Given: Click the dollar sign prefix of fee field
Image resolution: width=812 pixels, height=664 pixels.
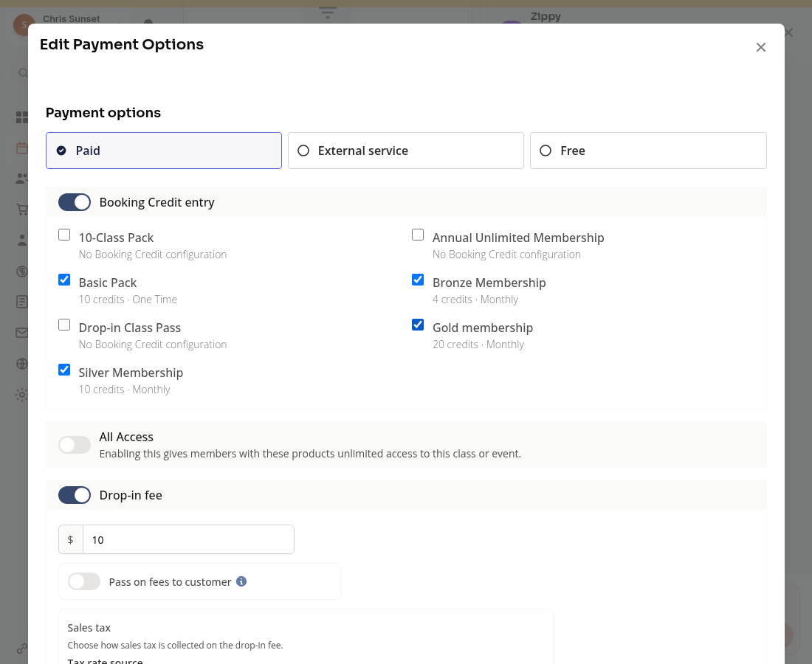Looking at the screenshot, I should [x=71, y=540].
